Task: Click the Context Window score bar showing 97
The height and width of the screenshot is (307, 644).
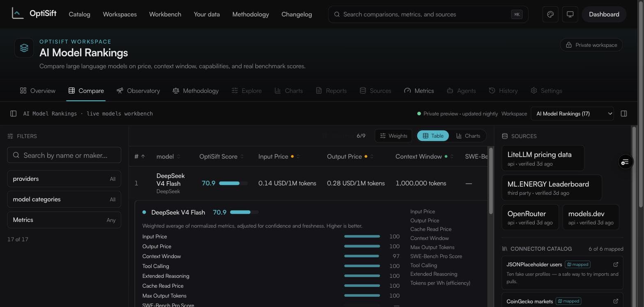Action: (362, 256)
